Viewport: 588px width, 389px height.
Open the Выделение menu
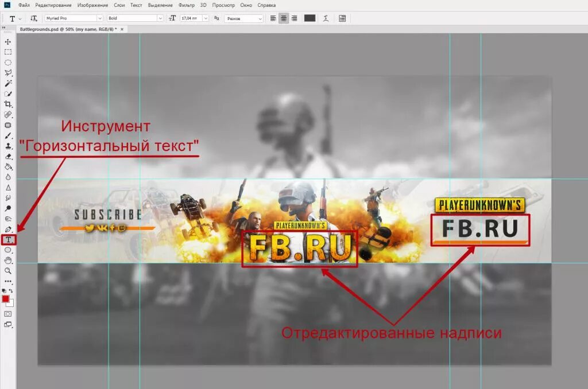point(160,5)
